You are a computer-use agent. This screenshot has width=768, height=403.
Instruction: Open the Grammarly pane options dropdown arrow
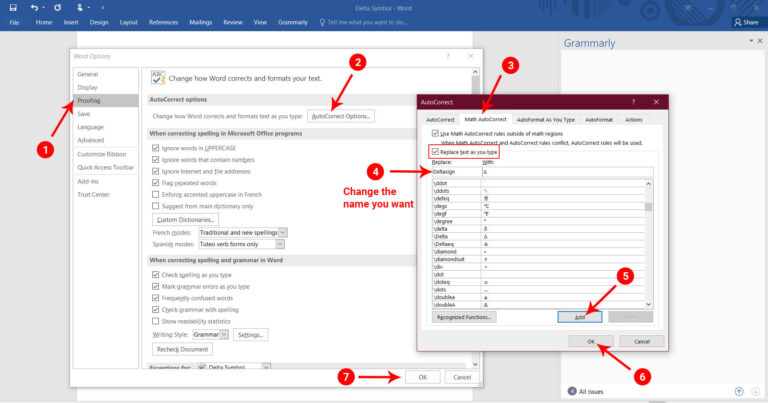click(751, 41)
